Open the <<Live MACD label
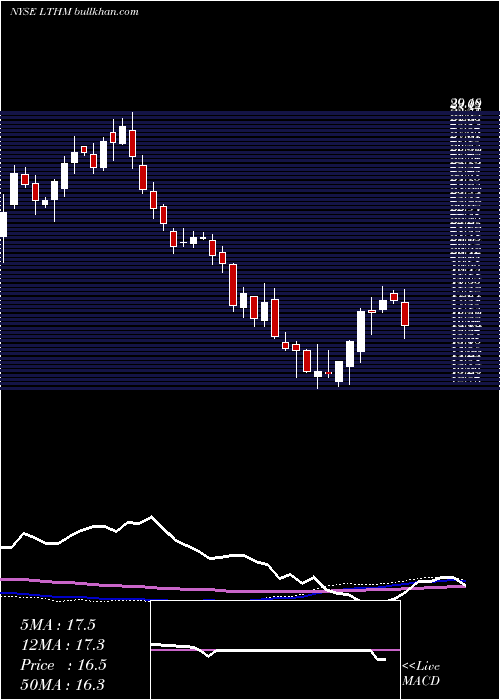 coord(421,673)
